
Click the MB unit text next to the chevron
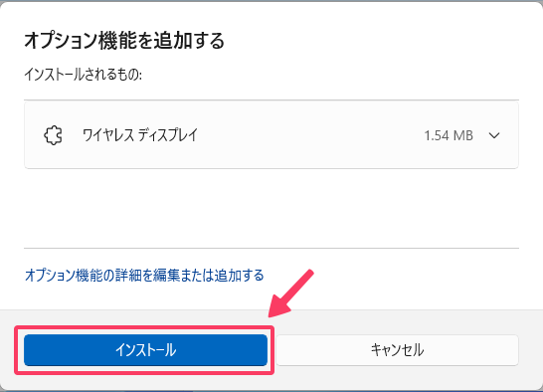tap(463, 135)
